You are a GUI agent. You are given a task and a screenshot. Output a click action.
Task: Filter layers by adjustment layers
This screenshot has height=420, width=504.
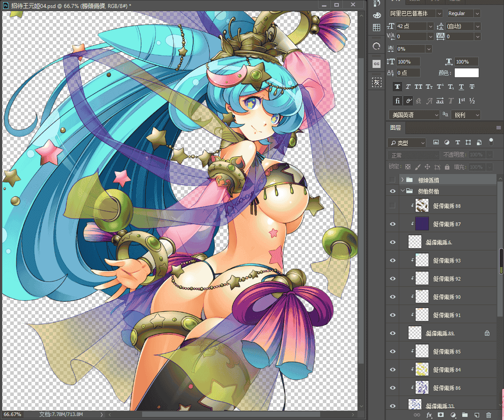447,143
